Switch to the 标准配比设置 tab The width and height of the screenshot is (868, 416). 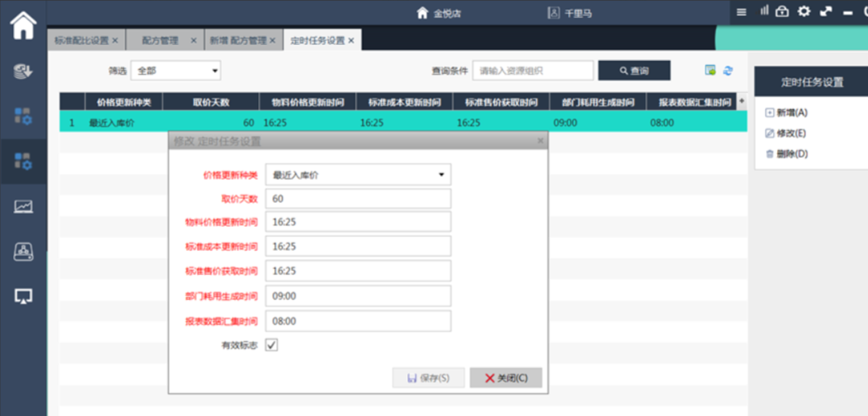coord(81,40)
